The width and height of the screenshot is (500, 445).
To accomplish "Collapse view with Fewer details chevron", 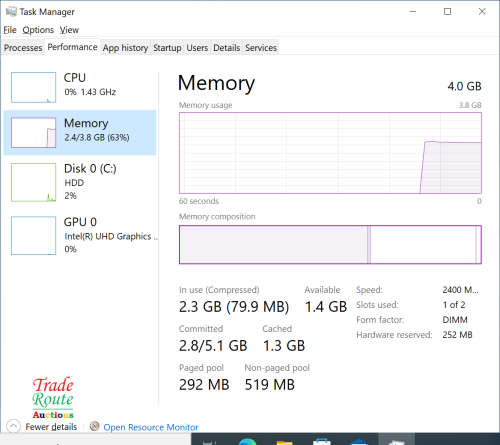I will point(13,426).
